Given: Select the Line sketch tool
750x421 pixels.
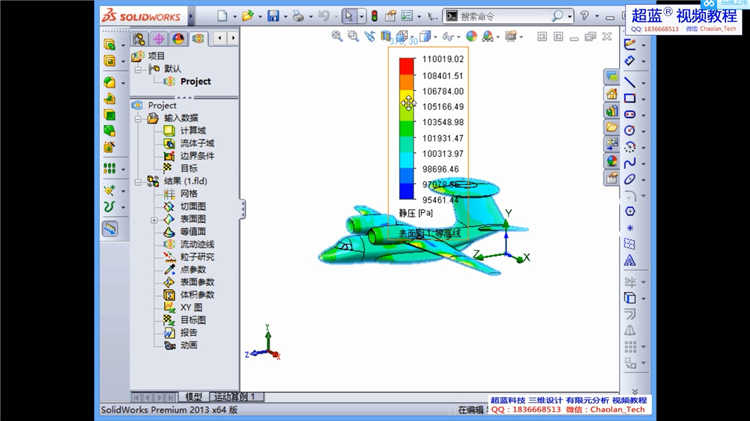Looking at the screenshot, I should click(630, 82).
